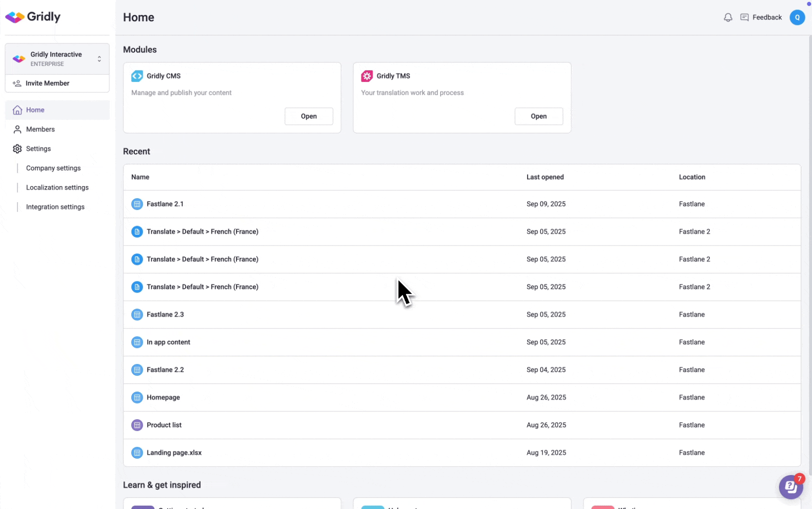Click the Feedback chat icon

744,17
